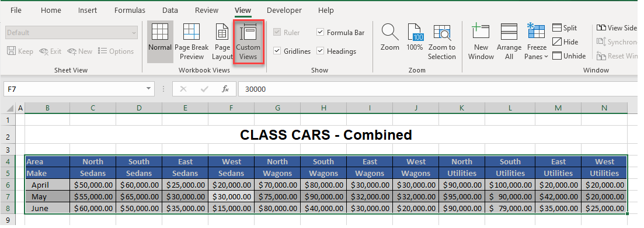Create New sheet view
Image resolution: width=644 pixels, height=228 pixels.
(79, 51)
